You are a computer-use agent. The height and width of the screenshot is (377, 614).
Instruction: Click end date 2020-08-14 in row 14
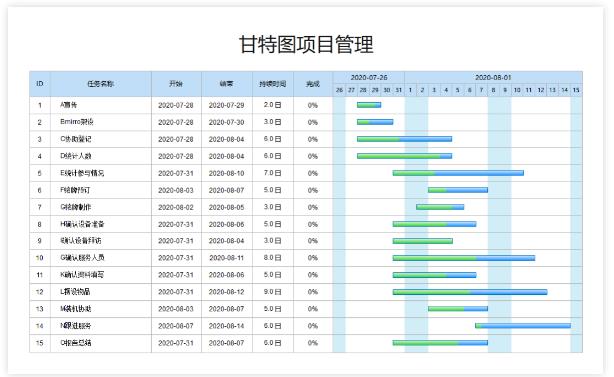[x=226, y=326]
